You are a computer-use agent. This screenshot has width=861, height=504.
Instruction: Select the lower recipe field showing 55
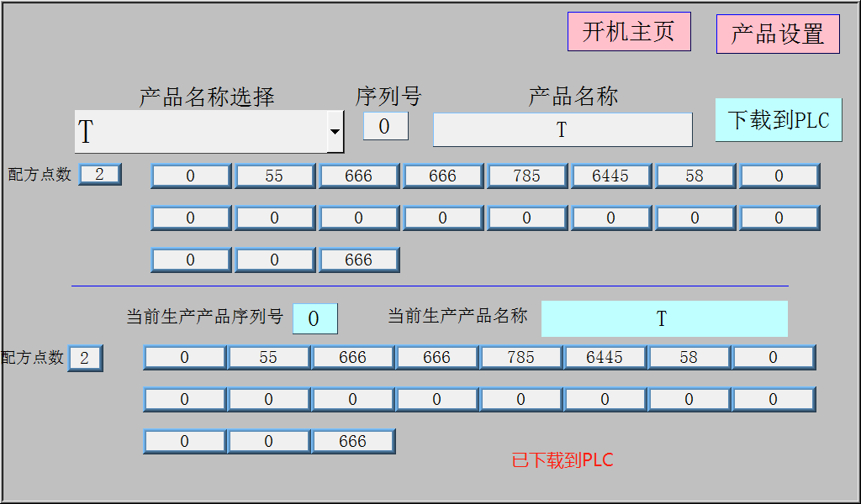pyautogui.click(x=269, y=357)
